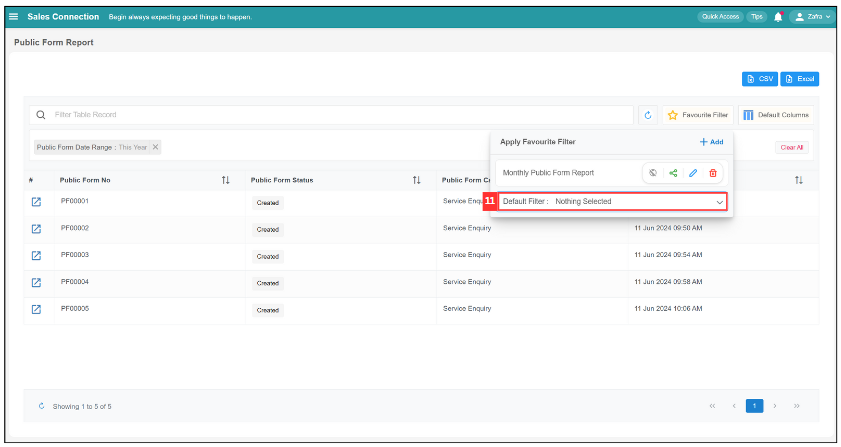
Task: Click the PF00001 form number
Action: point(75,201)
